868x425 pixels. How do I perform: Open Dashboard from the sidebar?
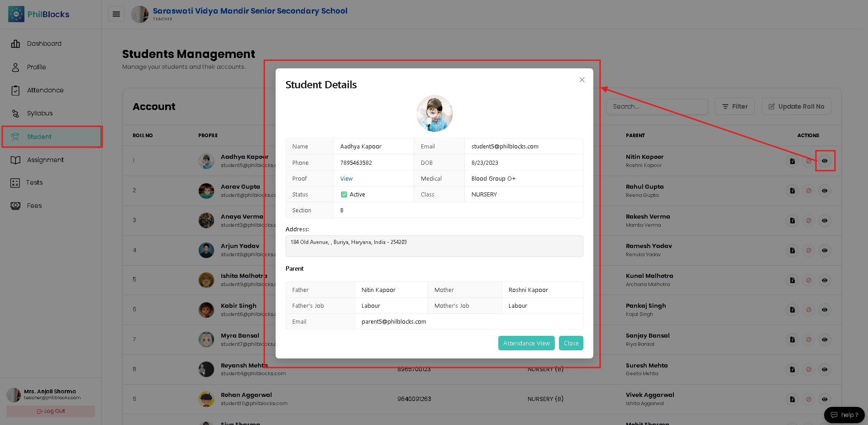pyautogui.click(x=44, y=43)
